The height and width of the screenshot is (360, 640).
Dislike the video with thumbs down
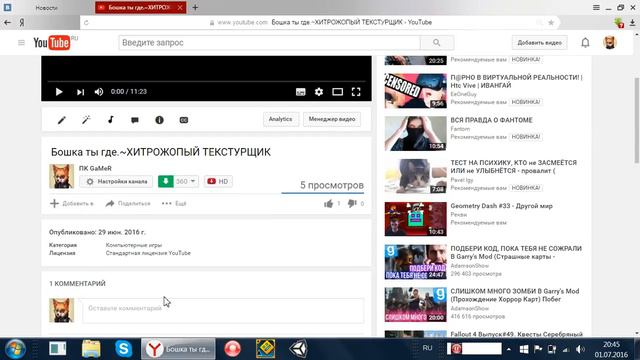point(352,203)
